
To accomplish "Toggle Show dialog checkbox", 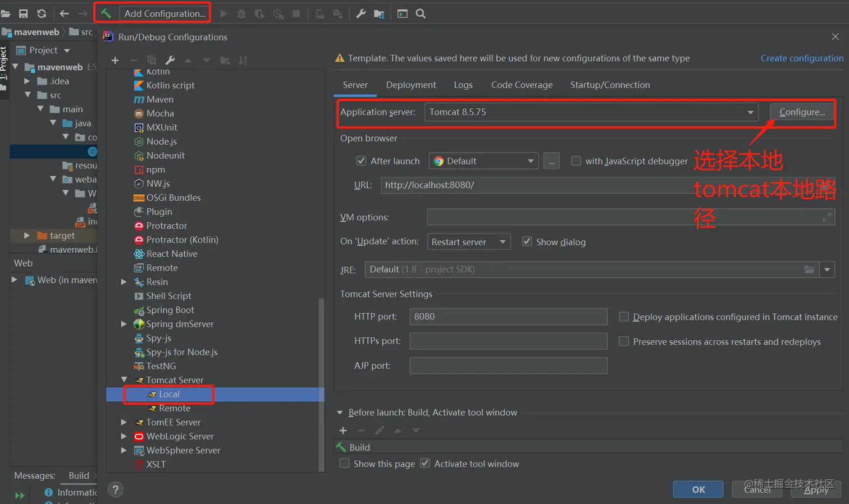I will click(x=527, y=241).
